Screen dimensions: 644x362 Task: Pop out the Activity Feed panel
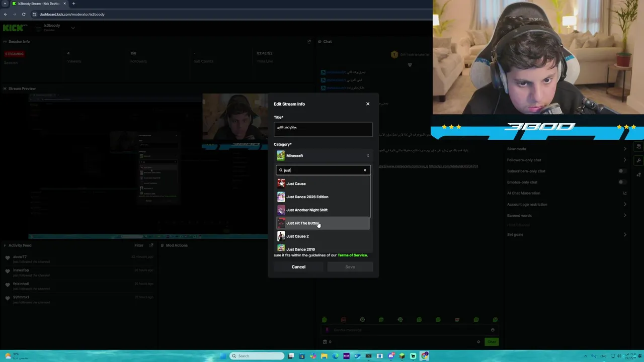click(x=151, y=245)
